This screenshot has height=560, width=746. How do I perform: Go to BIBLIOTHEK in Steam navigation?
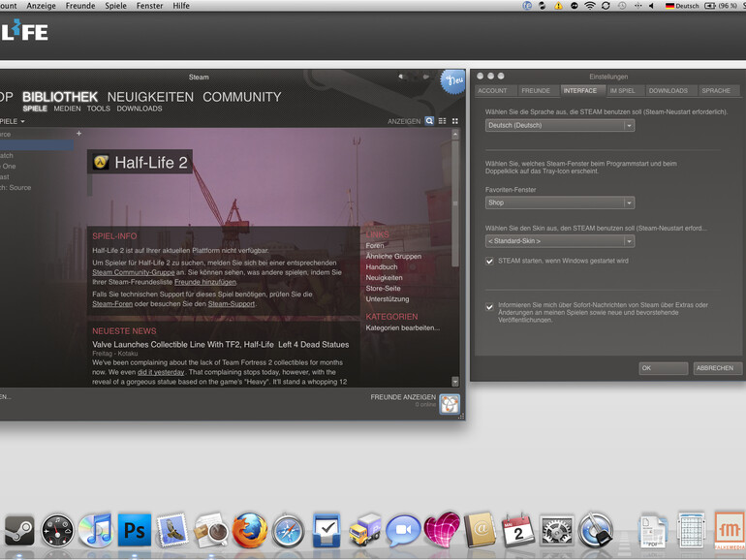coord(60,97)
